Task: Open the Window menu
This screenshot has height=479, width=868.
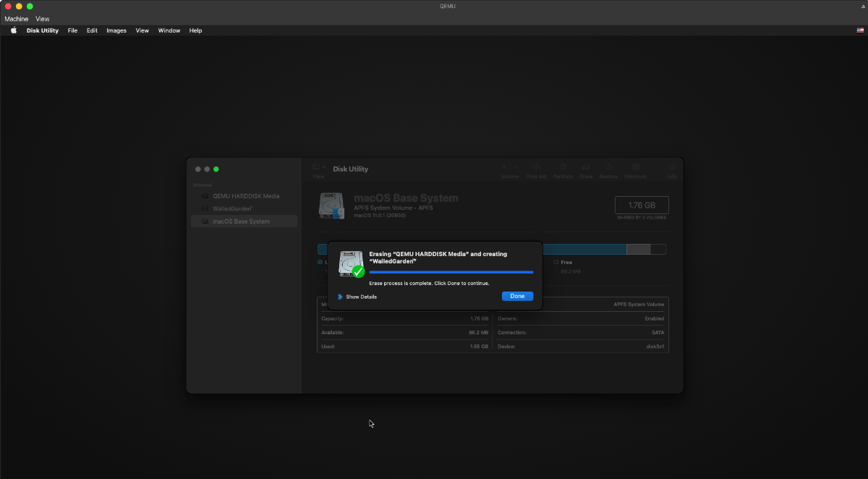Action: (x=169, y=30)
